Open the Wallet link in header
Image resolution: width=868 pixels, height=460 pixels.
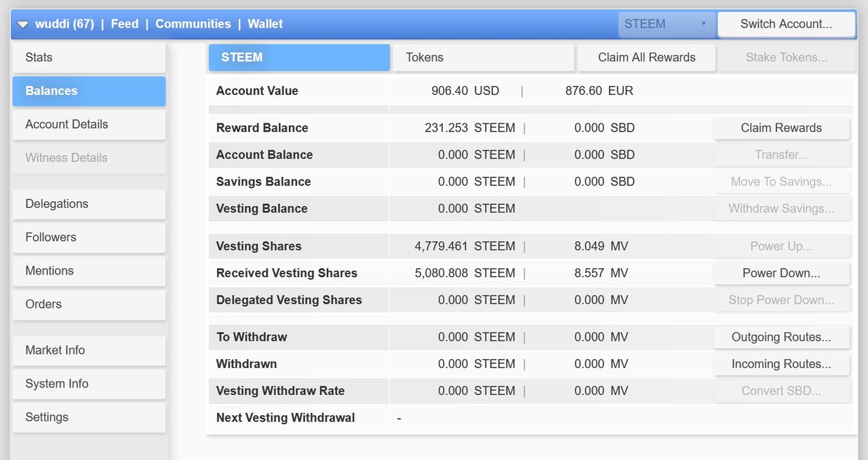pos(265,24)
